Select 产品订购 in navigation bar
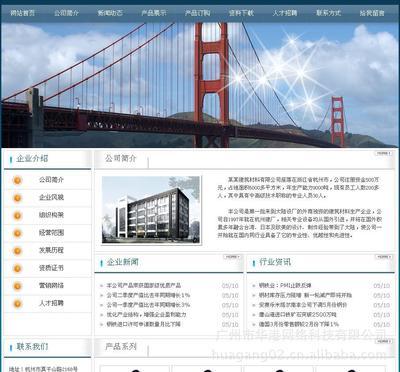 (x=197, y=13)
